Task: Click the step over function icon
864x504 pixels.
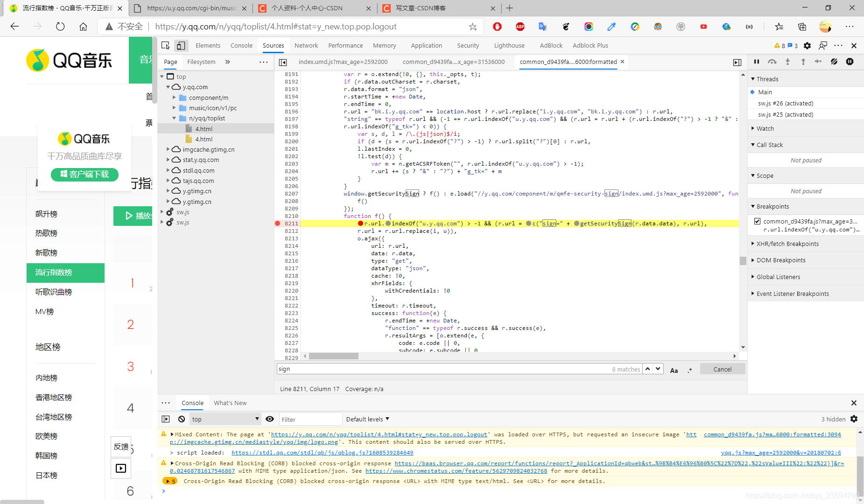Action: pyautogui.click(x=772, y=62)
